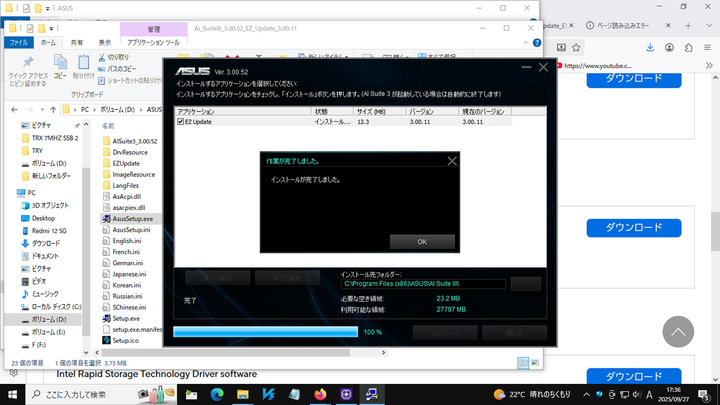Select ボリューム (E:) in the navigation pane
720x405 pixels.
click(47, 331)
